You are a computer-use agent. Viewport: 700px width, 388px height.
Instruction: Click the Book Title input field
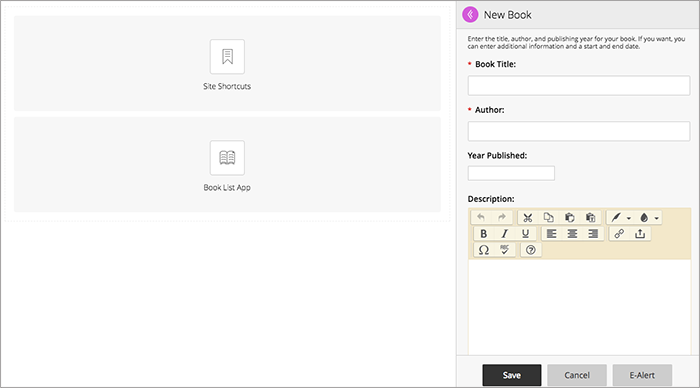coord(579,85)
